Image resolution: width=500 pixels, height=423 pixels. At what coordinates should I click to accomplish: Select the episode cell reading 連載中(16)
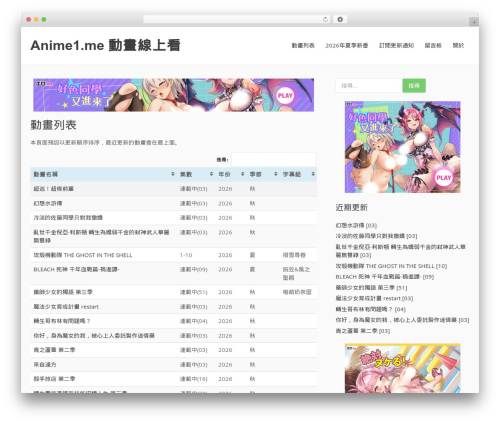click(x=194, y=379)
